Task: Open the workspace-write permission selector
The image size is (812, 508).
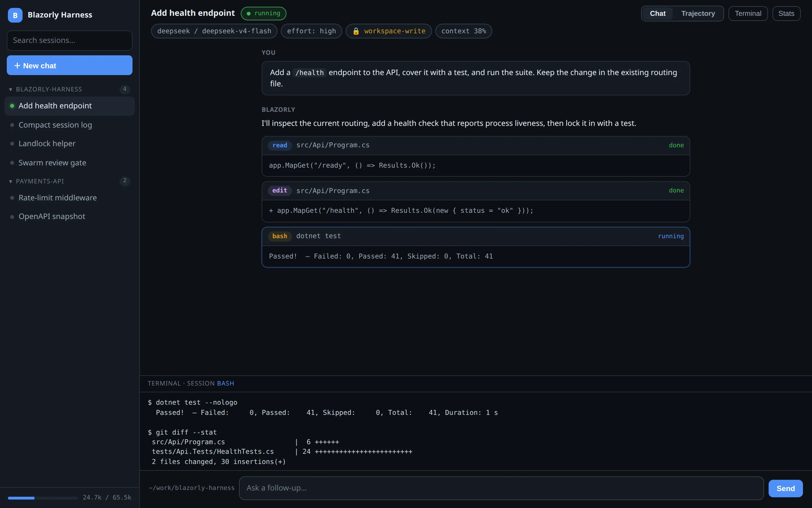Action: [x=389, y=31]
